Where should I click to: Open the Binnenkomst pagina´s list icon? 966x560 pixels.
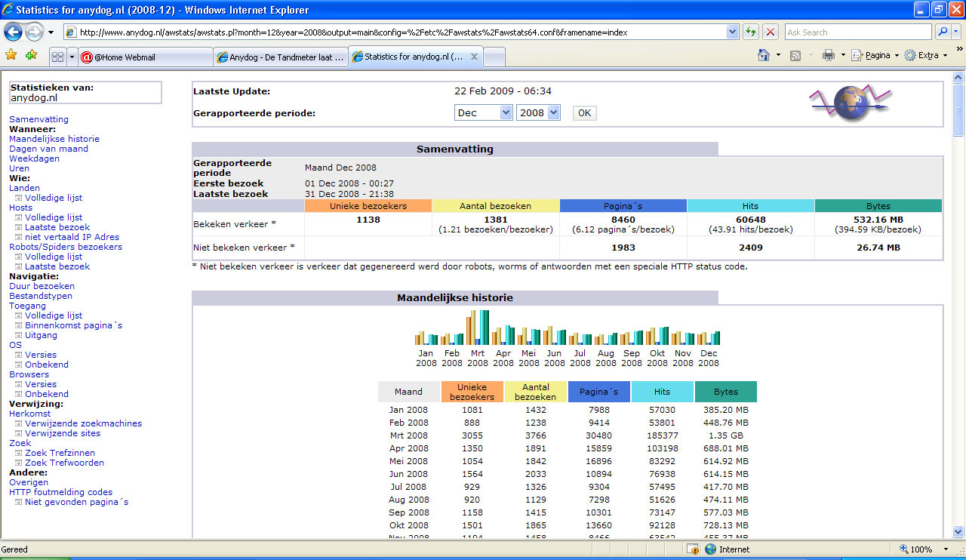(19, 325)
